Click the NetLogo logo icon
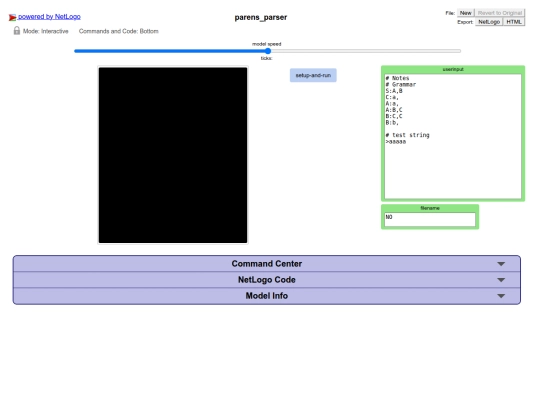The image size is (540, 405). click(x=12, y=17)
